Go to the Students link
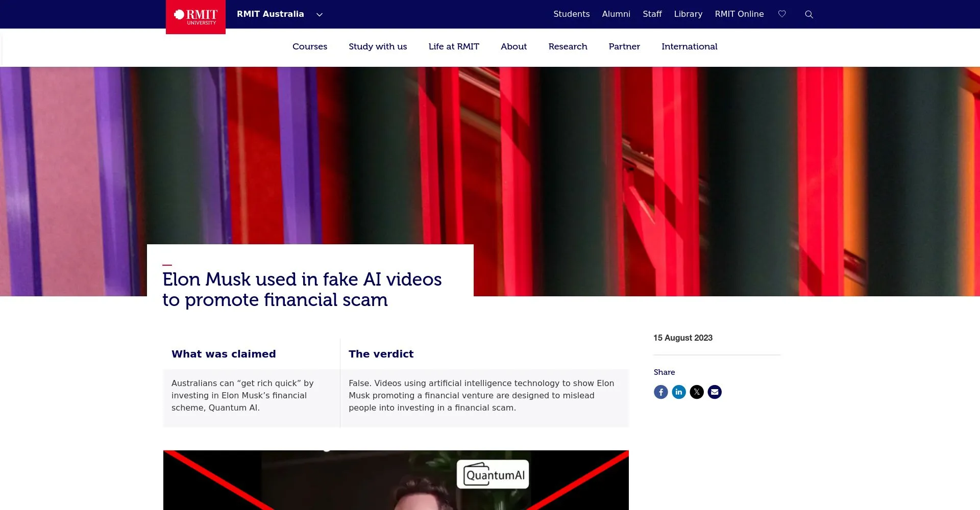Screen dimensions: 980x510 click(x=571, y=14)
